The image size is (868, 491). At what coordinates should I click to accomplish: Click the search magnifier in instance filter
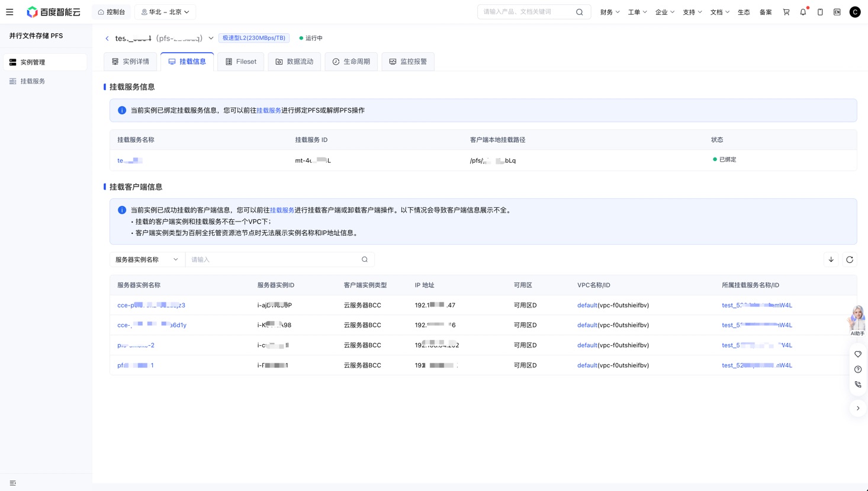pyautogui.click(x=365, y=259)
